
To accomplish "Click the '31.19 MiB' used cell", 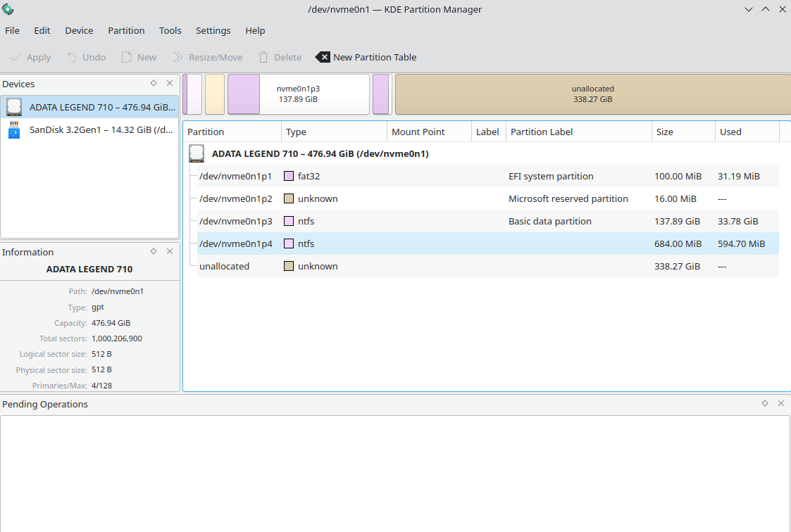I will pos(739,177).
